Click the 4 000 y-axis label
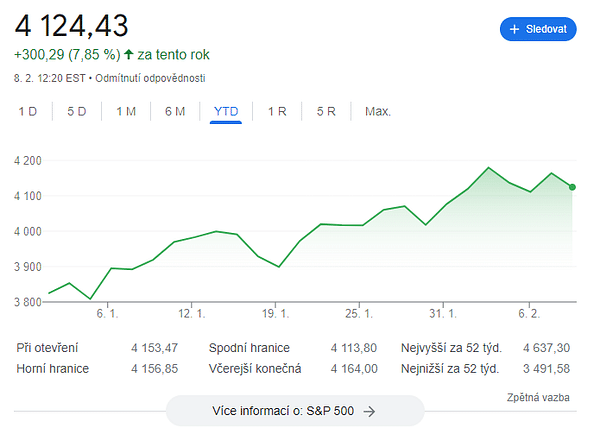This screenshot has height=433, width=600. tap(28, 231)
